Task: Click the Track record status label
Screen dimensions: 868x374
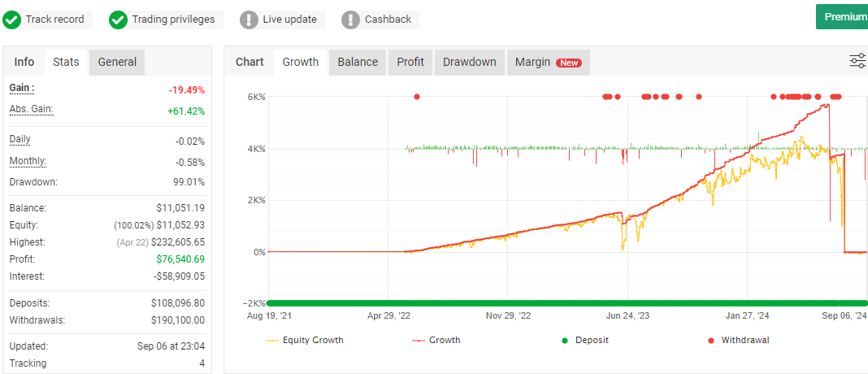Action: [x=54, y=20]
